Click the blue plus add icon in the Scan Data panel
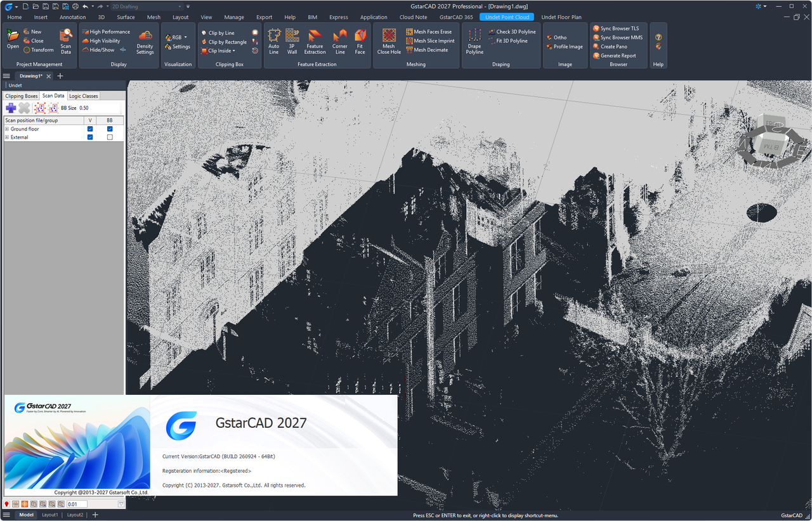Screen dimensions: 812x521 coord(11,108)
